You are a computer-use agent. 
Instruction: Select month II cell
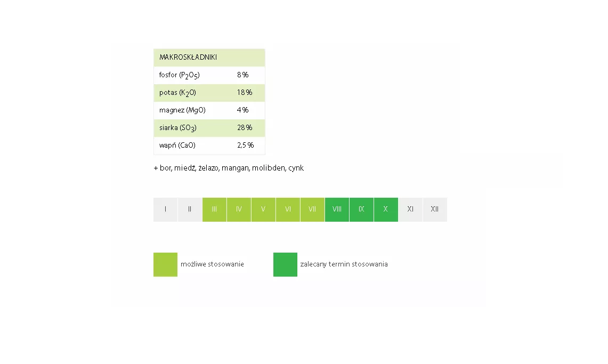pos(190,209)
